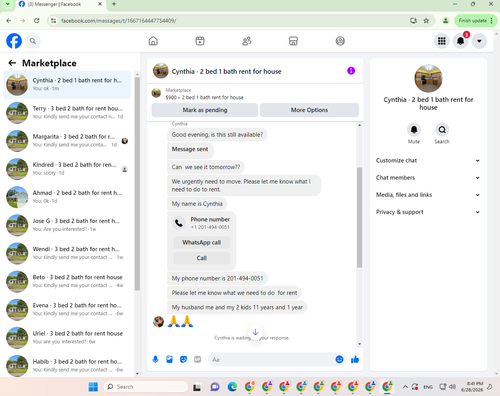Jump to latest message arrow
The width and height of the screenshot is (500, 396).
[255, 332]
